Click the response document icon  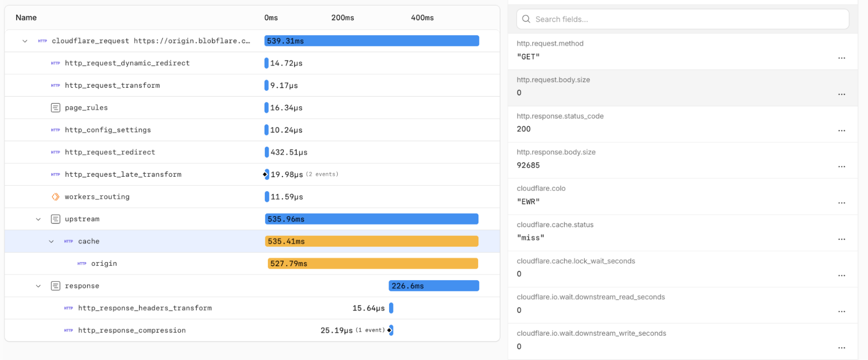[56, 286]
